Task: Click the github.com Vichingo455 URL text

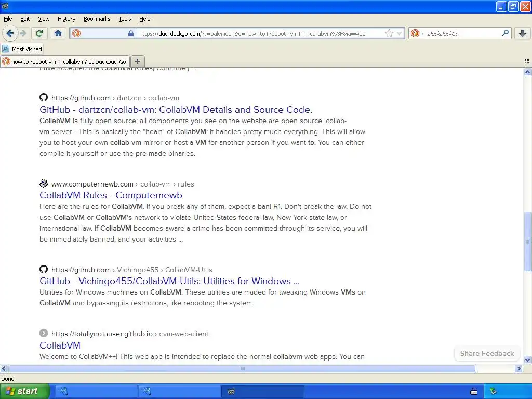Action: coord(131,270)
